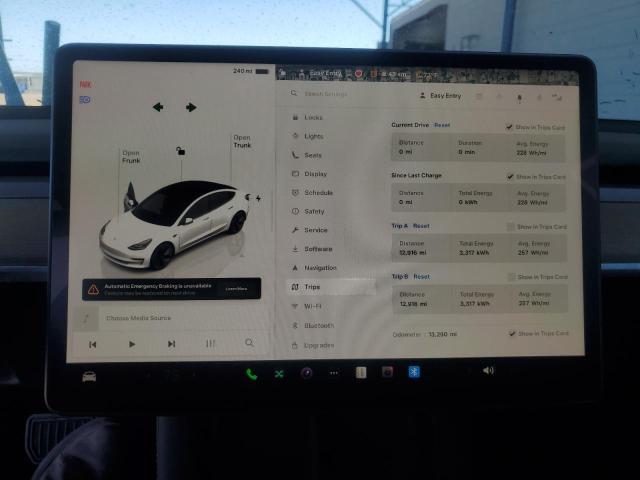Open the Display settings menu
The height and width of the screenshot is (480, 640).
[x=315, y=174]
